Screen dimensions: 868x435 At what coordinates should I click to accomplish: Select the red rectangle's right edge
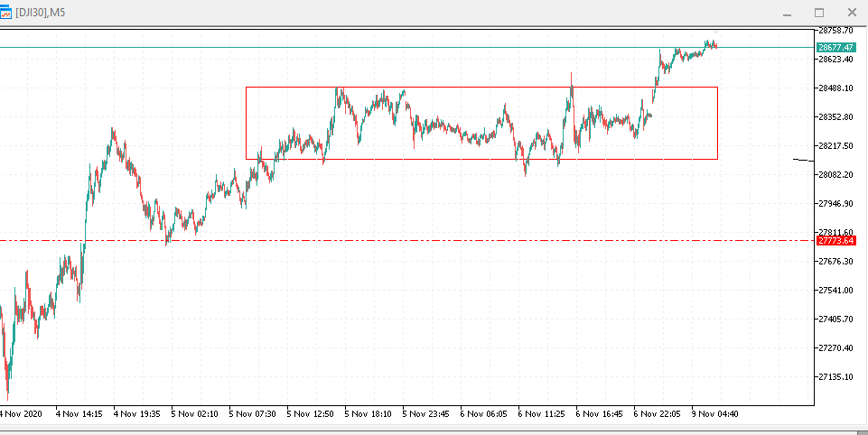pyautogui.click(x=717, y=123)
